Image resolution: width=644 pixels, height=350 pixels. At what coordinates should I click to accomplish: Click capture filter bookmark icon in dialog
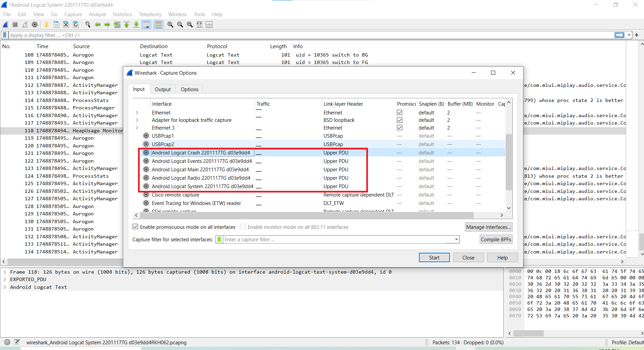click(x=219, y=240)
